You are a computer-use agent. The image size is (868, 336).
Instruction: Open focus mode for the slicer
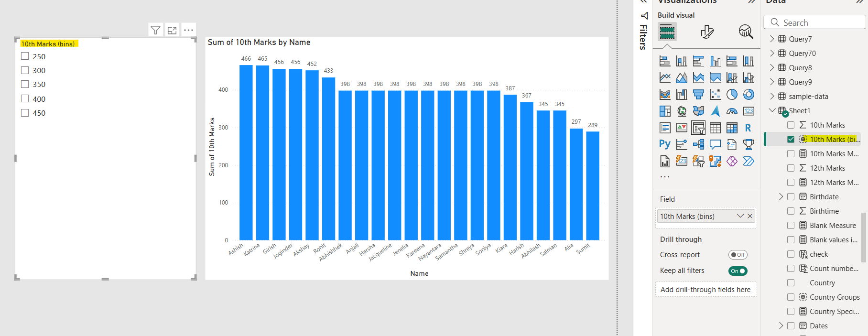tap(172, 30)
